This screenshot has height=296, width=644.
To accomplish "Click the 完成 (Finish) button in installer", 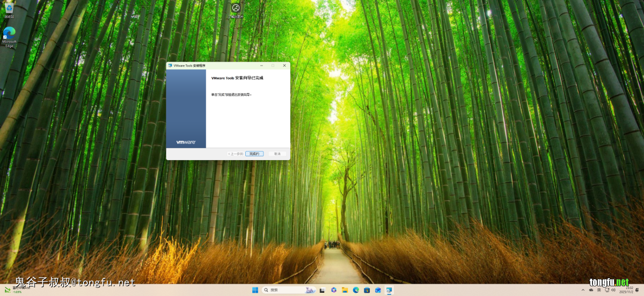I will click(x=254, y=154).
